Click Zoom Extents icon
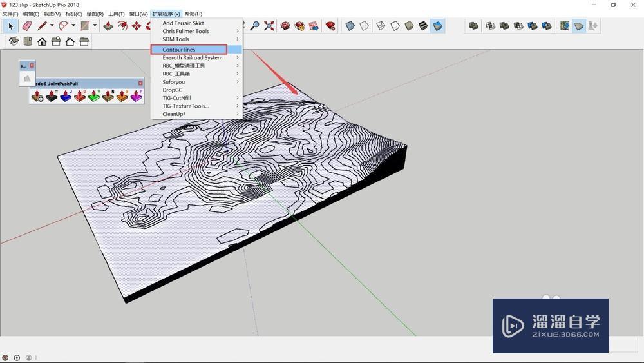Screen dimensions: 644x363 269,26
